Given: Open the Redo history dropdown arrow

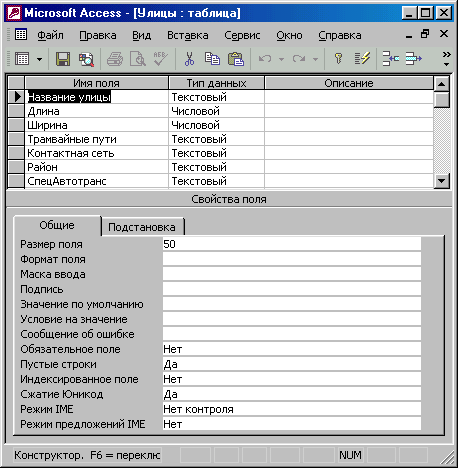Looking at the screenshot, I should click(x=315, y=60).
